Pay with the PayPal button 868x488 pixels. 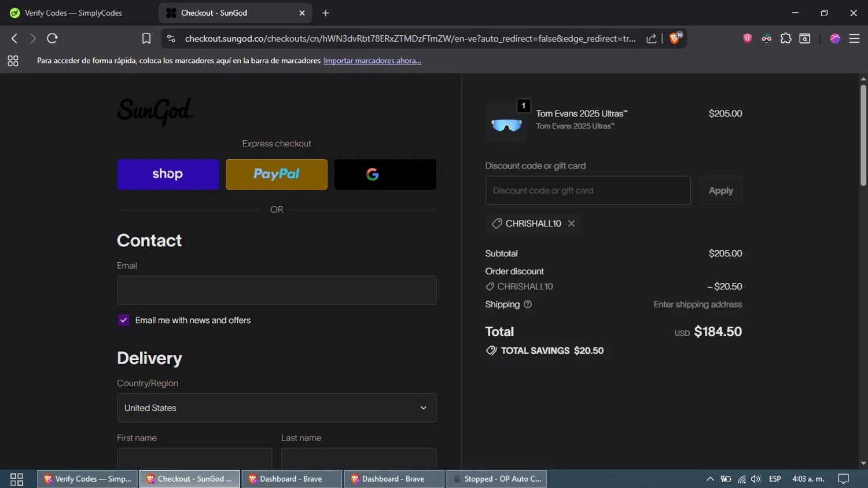[277, 174]
